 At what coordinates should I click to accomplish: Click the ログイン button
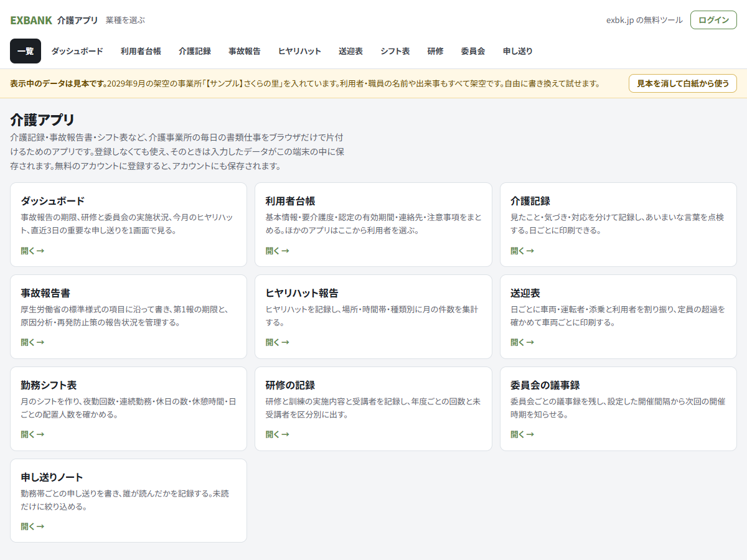pyautogui.click(x=713, y=20)
